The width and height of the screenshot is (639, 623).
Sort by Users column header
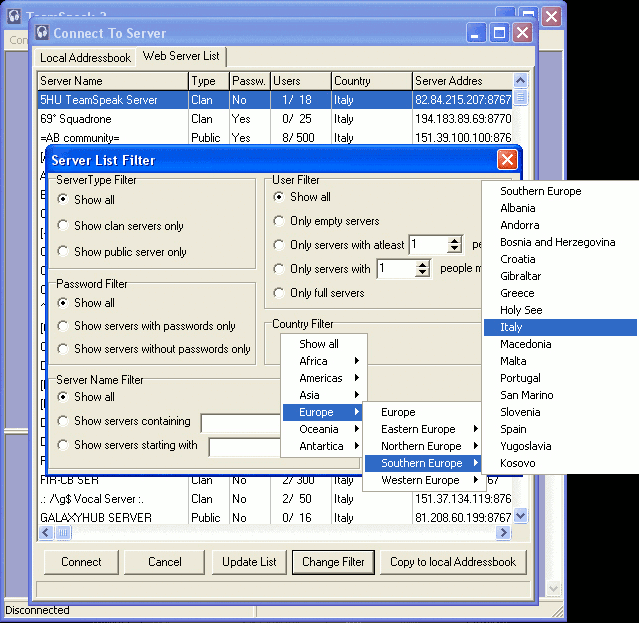[301, 81]
